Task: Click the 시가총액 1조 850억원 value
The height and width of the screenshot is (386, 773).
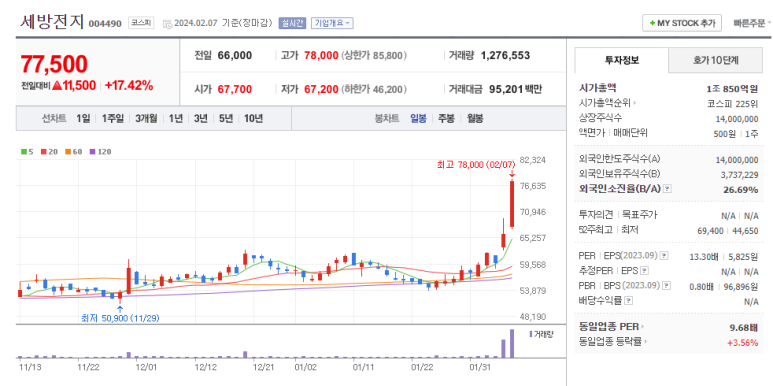Action: click(732, 89)
